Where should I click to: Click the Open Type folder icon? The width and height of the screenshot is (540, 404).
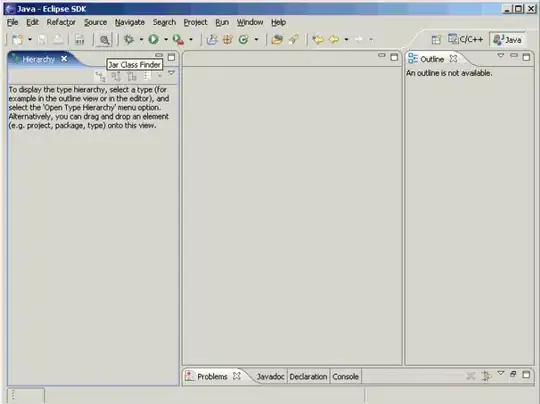[x=277, y=40]
